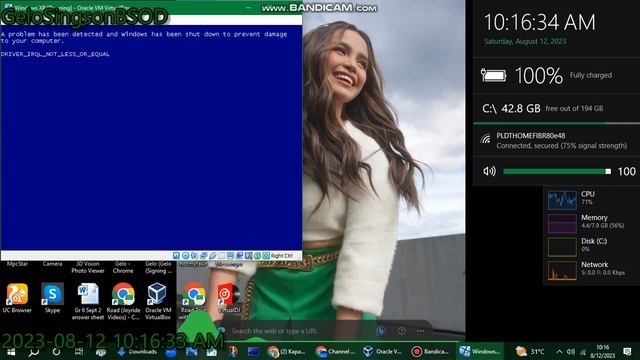Click the VirtualBox hard disk activity indicator
Viewport: 640px width, 360px height.
(x=176, y=256)
